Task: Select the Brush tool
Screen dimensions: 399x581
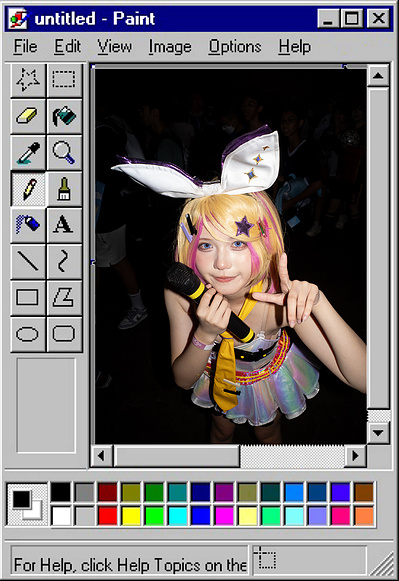Action: point(64,189)
